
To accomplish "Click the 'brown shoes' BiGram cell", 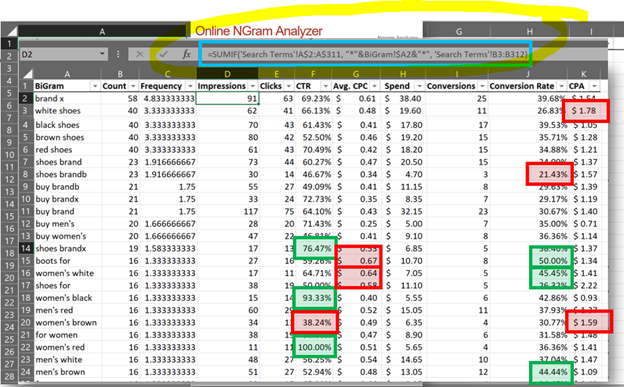I will click(66, 137).
